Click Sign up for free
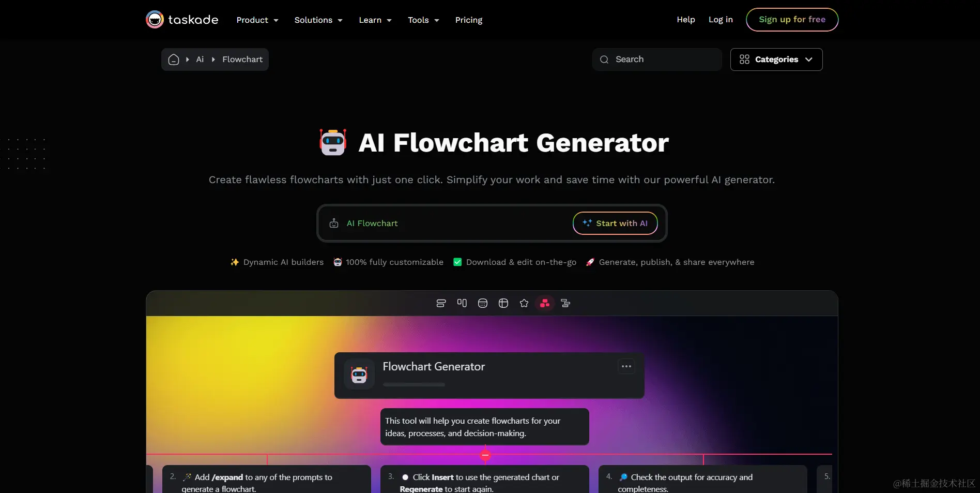Image resolution: width=980 pixels, height=493 pixels. 792,20
